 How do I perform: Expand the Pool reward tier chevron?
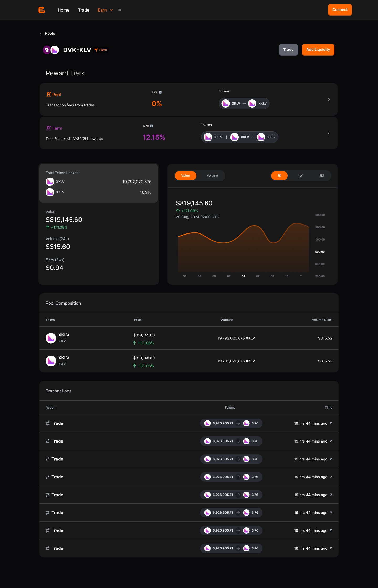pos(329,99)
